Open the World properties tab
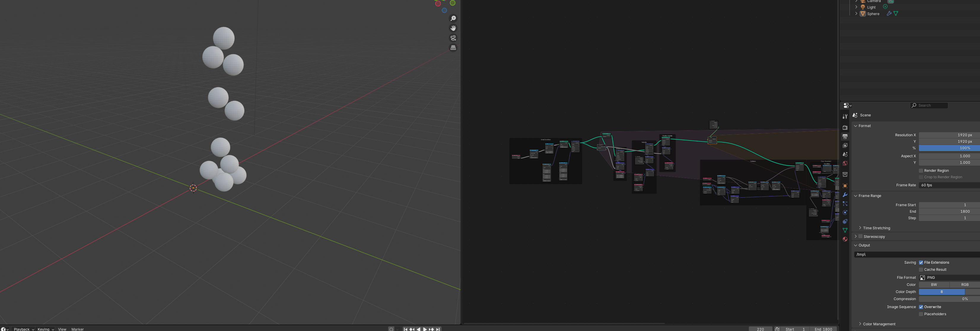980x331 pixels. (845, 163)
